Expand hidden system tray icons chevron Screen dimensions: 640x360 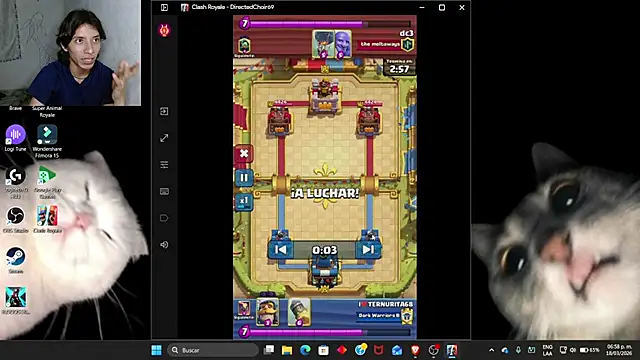tap(491, 350)
